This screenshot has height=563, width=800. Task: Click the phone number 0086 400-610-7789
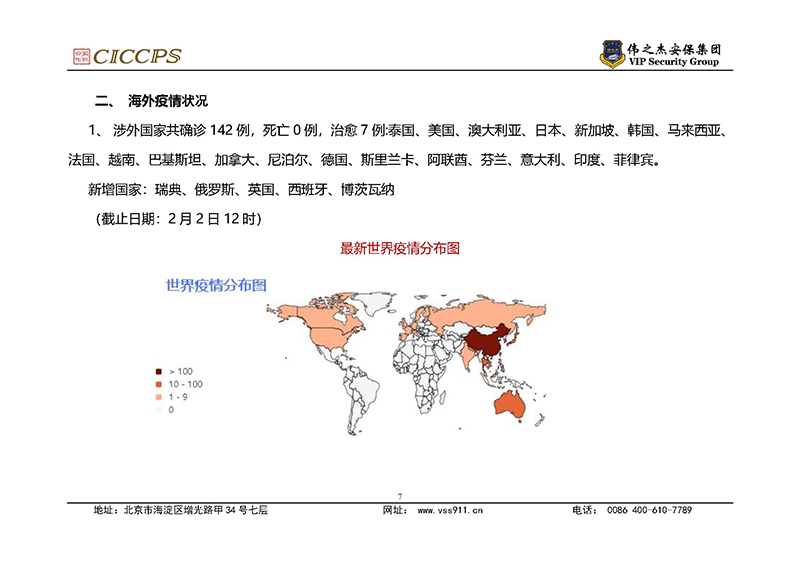click(x=647, y=510)
